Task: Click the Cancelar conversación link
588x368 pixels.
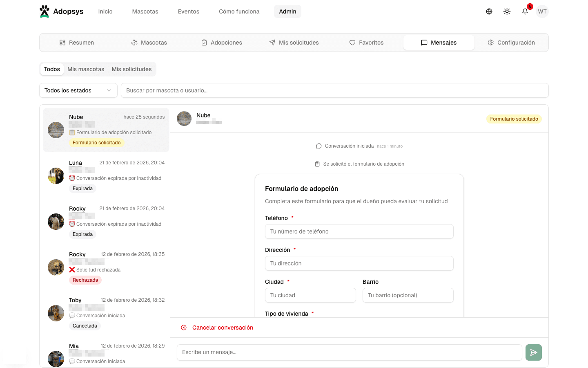Action: point(223,328)
